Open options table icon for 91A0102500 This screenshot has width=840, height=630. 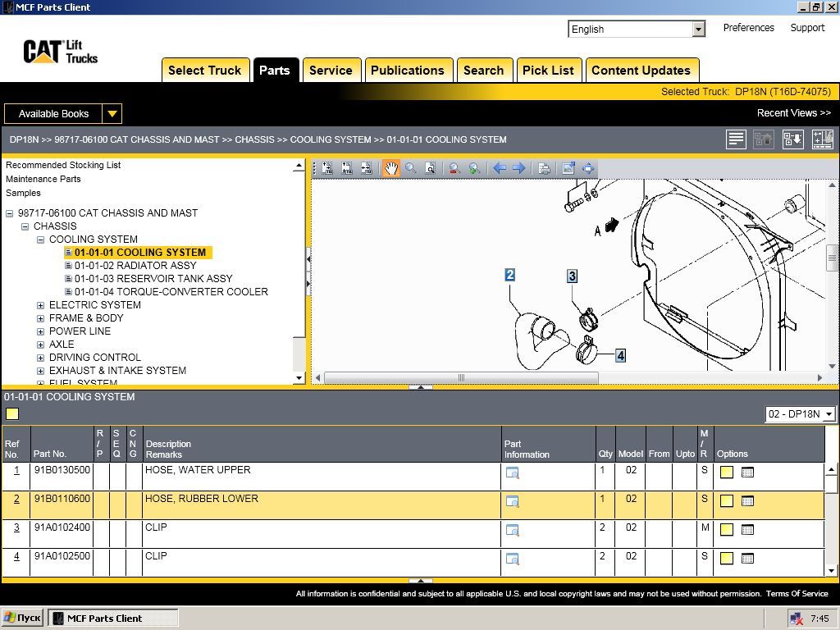pos(747,558)
